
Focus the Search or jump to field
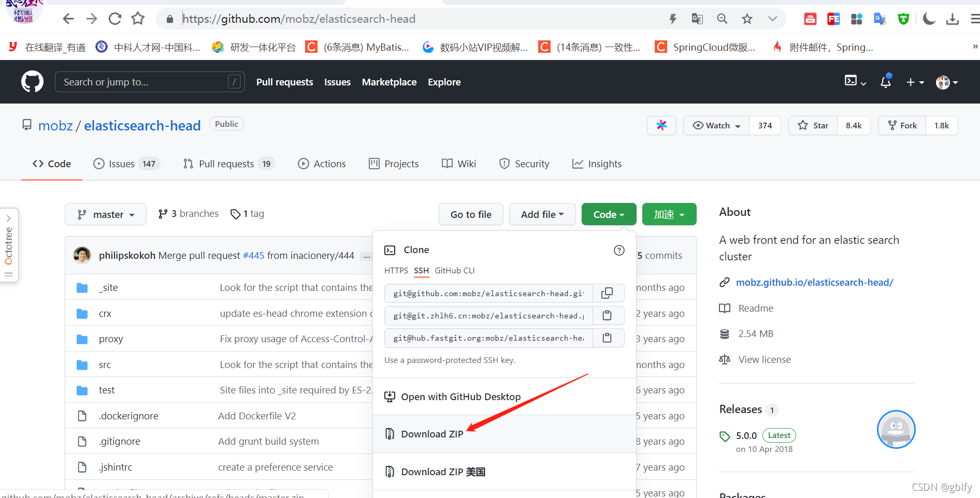(x=150, y=82)
